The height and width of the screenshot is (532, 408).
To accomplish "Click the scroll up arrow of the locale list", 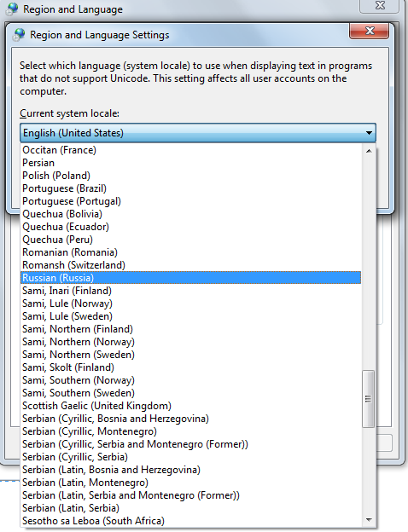I will 369,151.
